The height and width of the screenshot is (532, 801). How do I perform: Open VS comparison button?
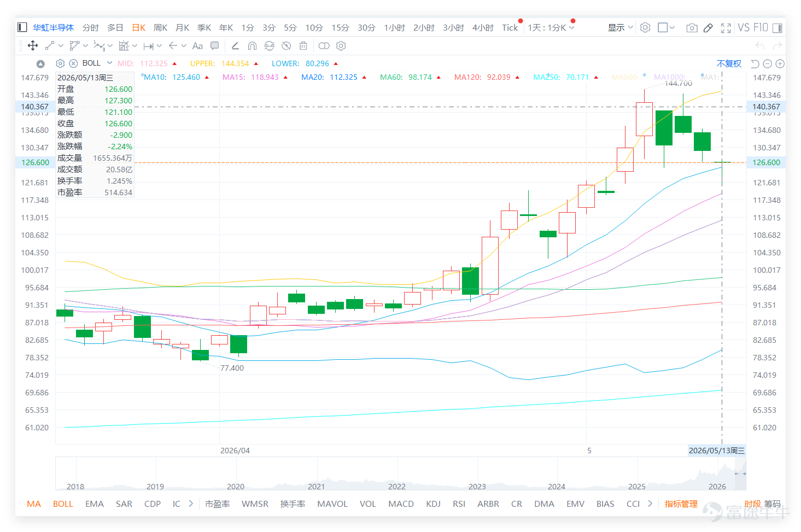[744, 27]
